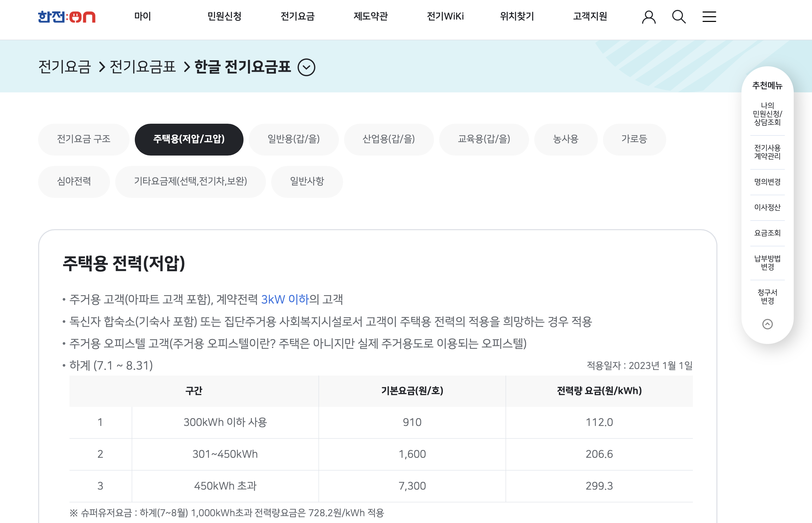Open the 고객지원 top menu

tap(590, 16)
